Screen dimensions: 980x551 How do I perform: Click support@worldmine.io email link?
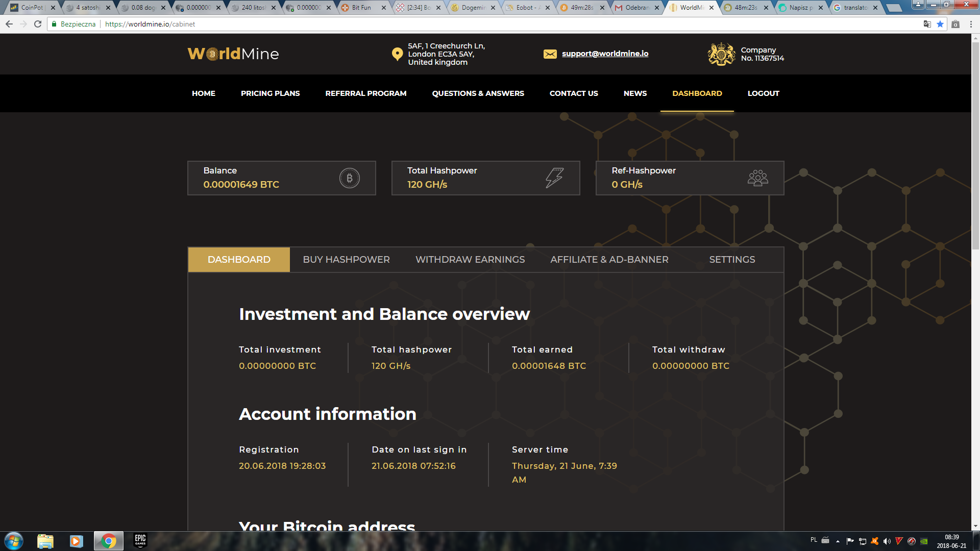tap(605, 54)
